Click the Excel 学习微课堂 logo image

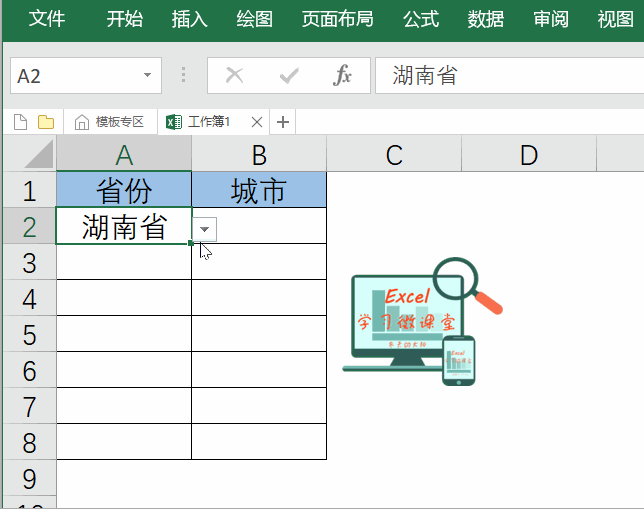coord(420,322)
